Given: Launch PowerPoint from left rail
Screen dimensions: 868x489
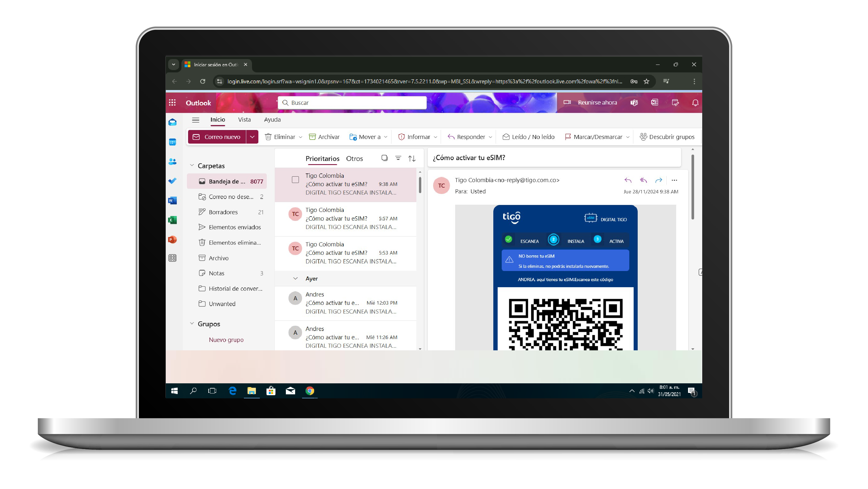Looking at the screenshot, I should tap(172, 240).
